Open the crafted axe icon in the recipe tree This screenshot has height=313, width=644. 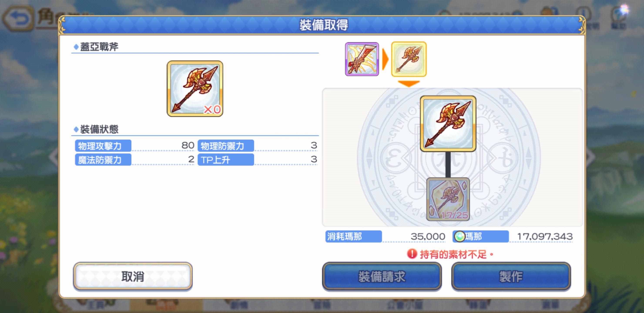pos(448,124)
